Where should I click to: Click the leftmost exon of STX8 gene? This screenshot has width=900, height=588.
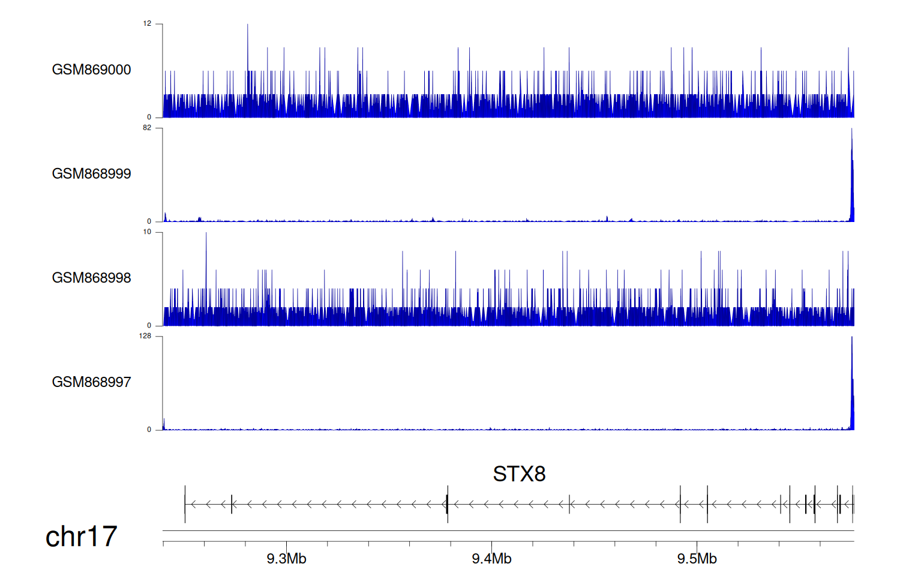point(185,504)
